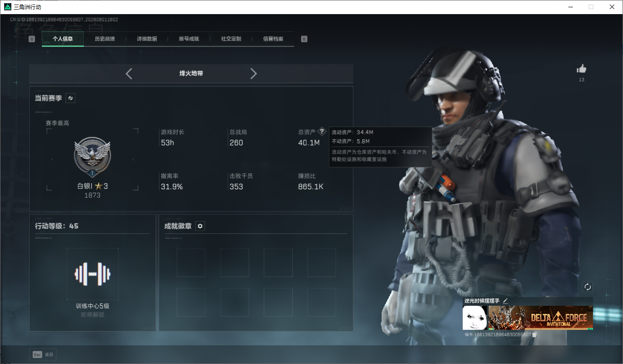Select the 账号成就 tab
Screen dimensions: 623x364
189,39
